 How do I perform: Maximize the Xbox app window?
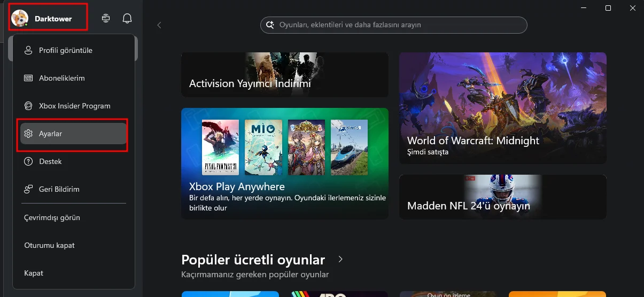point(608,8)
